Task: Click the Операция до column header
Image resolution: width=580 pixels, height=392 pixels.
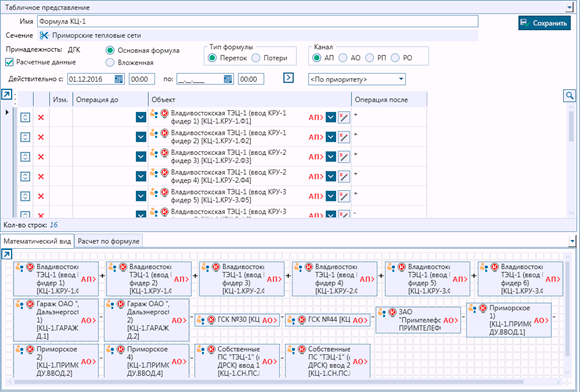Action: coord(110,99)
